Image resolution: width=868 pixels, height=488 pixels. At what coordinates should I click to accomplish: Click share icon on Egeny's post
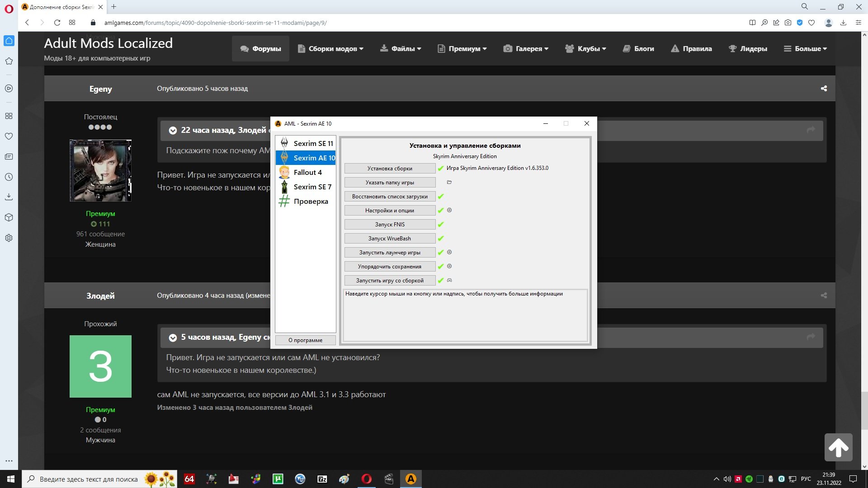click(x=824, y=89)
